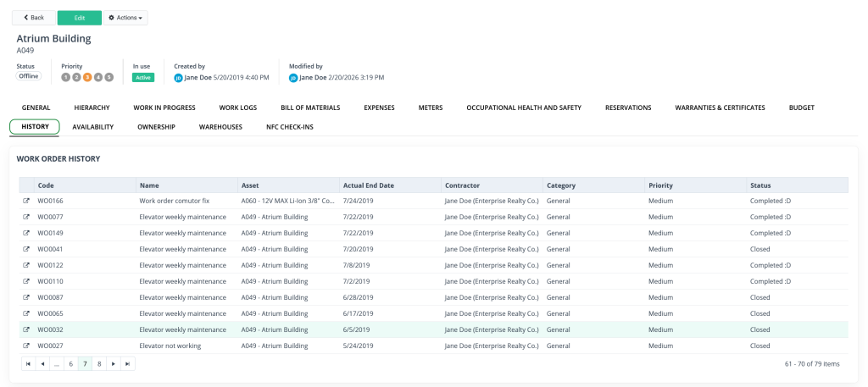Show earlier pages via ellipsis pager button
This screenshot has width=868, height=387.
[57, 364]
